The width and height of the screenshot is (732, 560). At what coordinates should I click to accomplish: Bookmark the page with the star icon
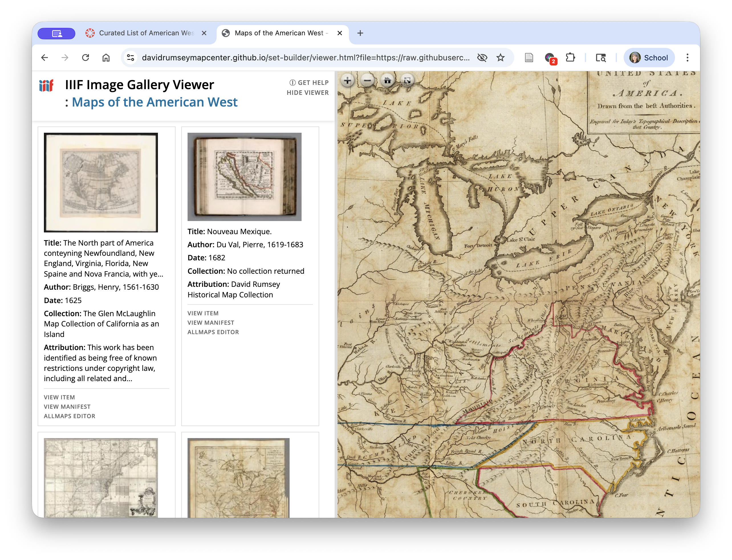pos(500,57)
